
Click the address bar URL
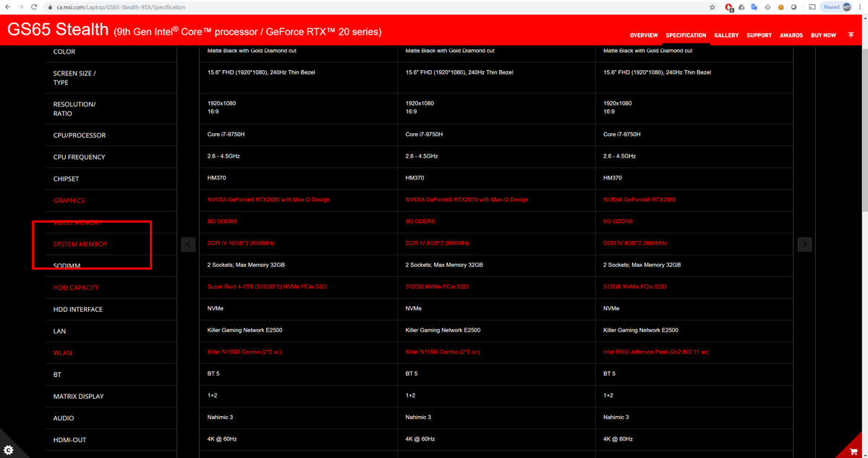[x=121, y=7]
